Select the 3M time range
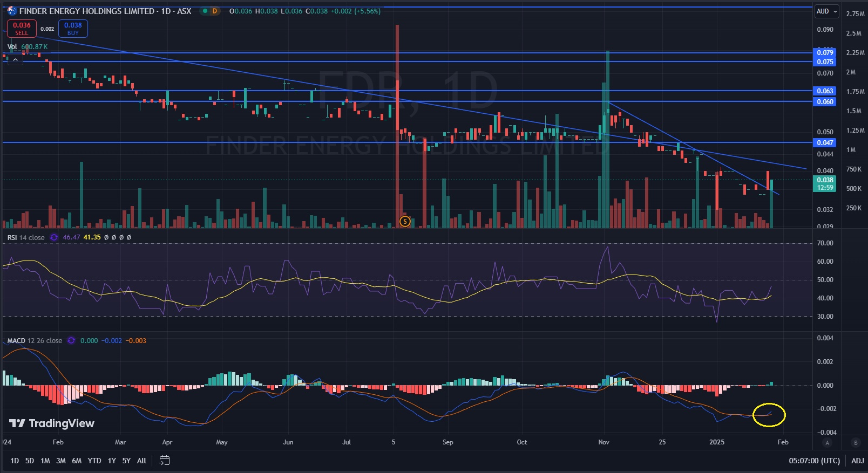Image resolution: width=868 pixels, height=473 pixels. [61, 461]
